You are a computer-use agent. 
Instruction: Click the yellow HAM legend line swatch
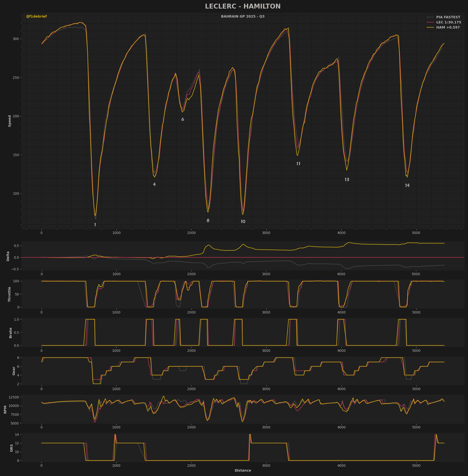pos(430,28)
